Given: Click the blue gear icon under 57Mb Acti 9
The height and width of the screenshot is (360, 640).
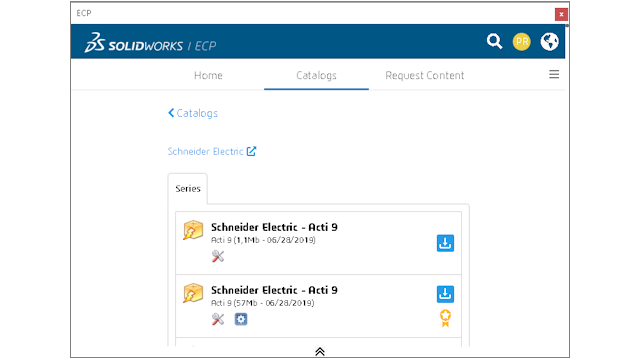Looking at the screenshot, I should (x=241, y=319).
